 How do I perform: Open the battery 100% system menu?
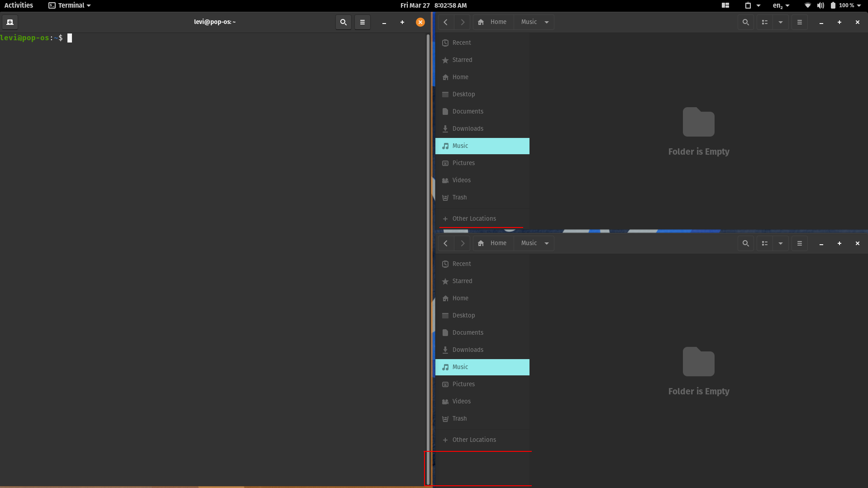tap(845, 5)
